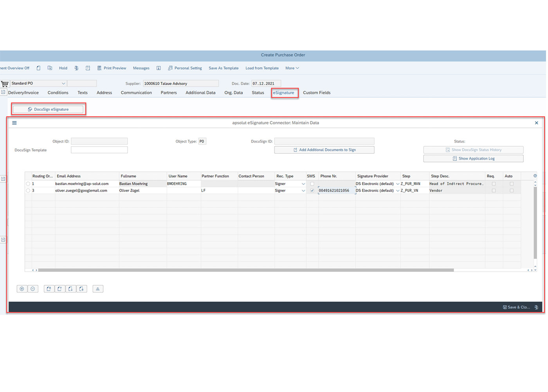548x392 pixels.
Task: Open the Conditions tab
Action: pos(58,93)
